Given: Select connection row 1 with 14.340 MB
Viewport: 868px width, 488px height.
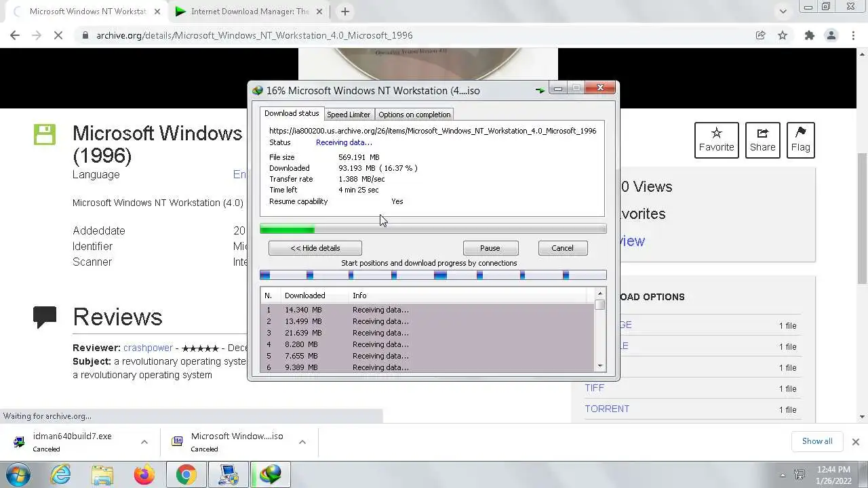Looking at the screenshot, I should pos(427,310).
